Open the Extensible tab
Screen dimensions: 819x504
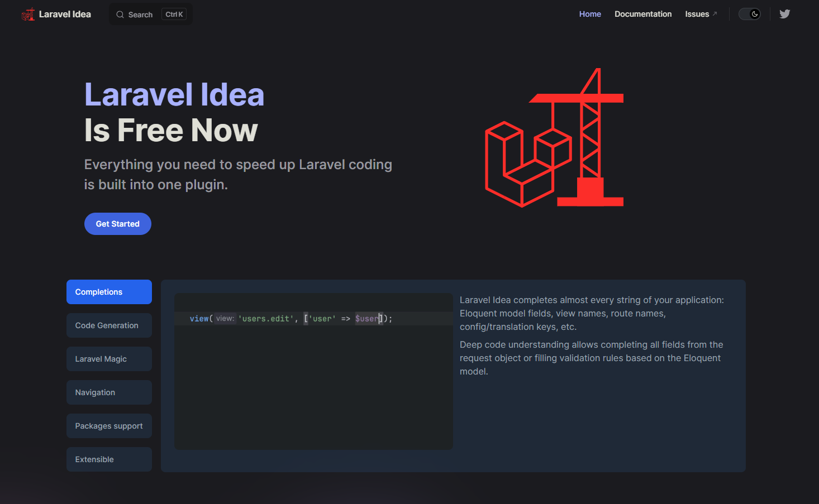[x=109, y=459]
